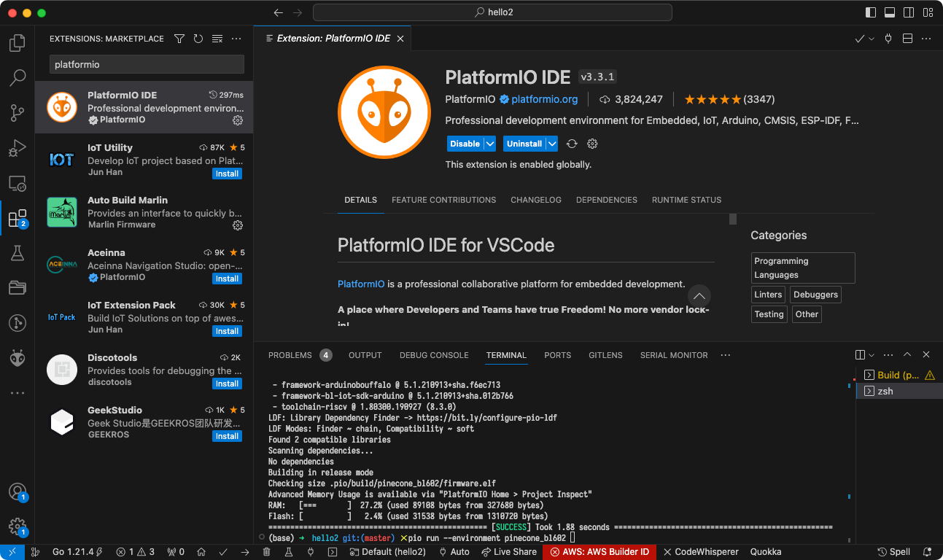943x560 pixels.
Task: Click the scroll-to-top round arrow button
Action: coord(699,295)
